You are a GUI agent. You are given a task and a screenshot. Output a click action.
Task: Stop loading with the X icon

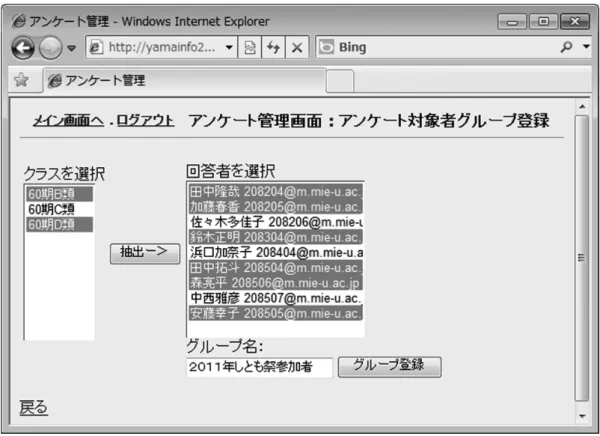coord(297,47)
